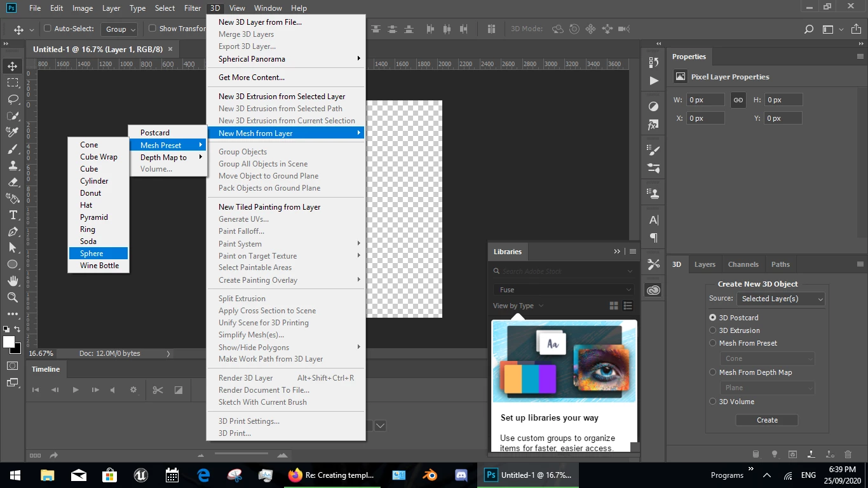Choose Wine Bottle mesh preset
The height and width of the screenshot is (488, 868).
pos(98,266)
